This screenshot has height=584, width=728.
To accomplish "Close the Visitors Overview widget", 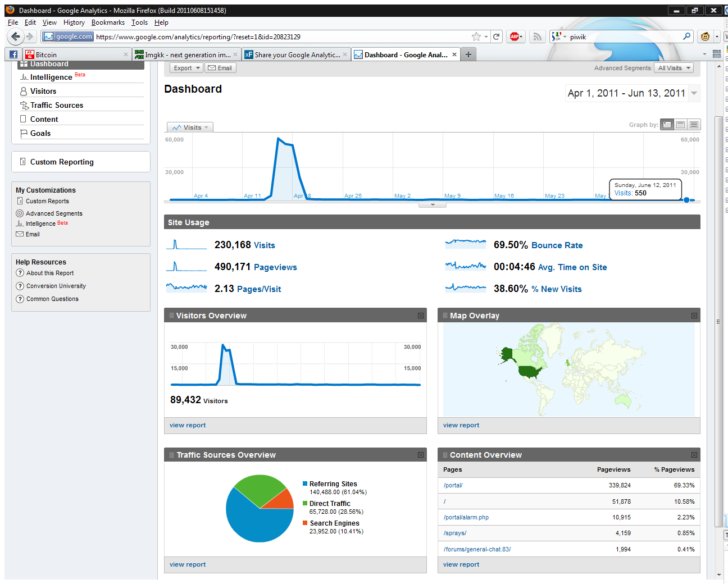I will tap(421, 316).
